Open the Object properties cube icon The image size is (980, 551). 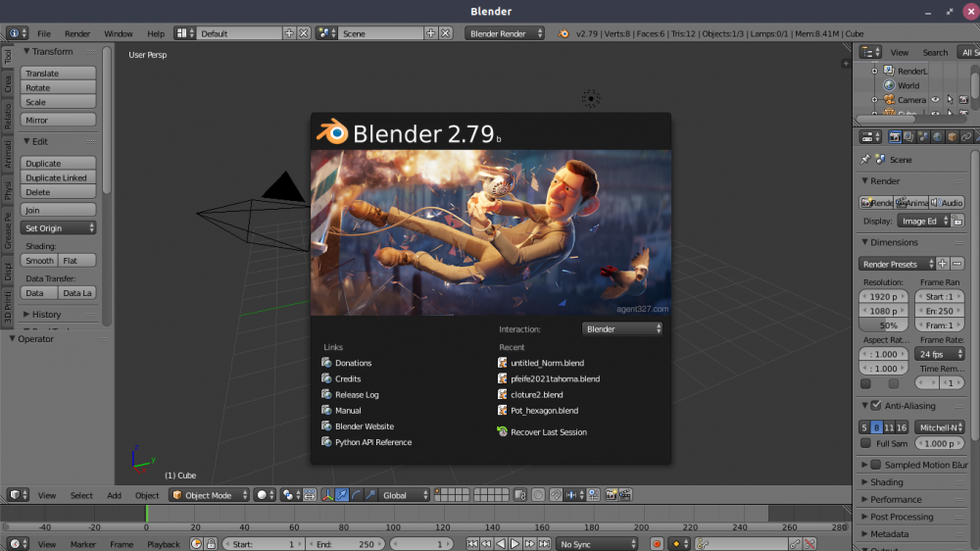[952, 136]
